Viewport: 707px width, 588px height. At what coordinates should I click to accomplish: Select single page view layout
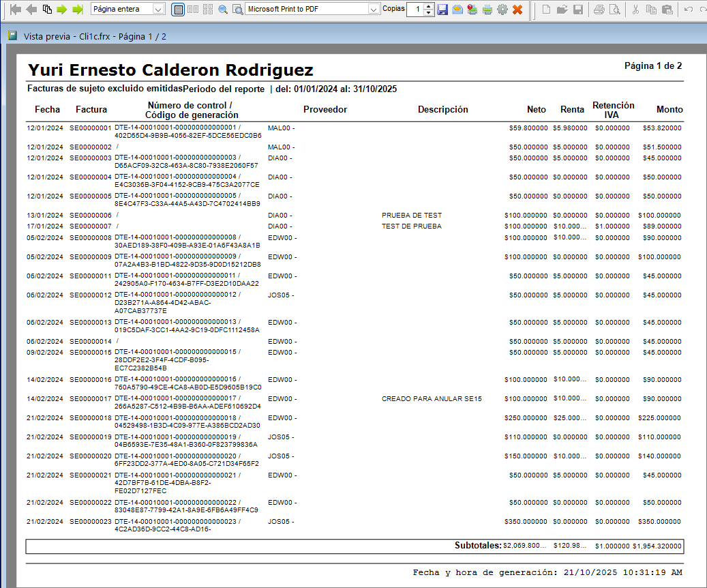178,9
